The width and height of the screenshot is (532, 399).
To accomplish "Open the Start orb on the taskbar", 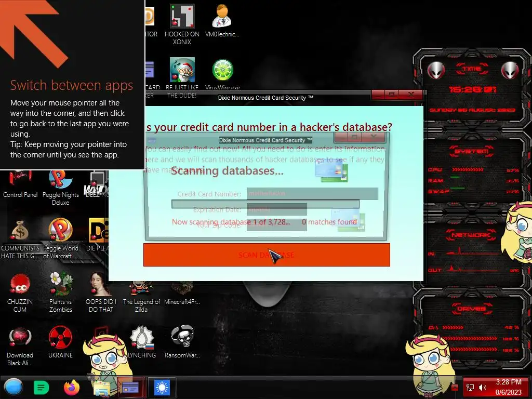I will click(14, 388).
